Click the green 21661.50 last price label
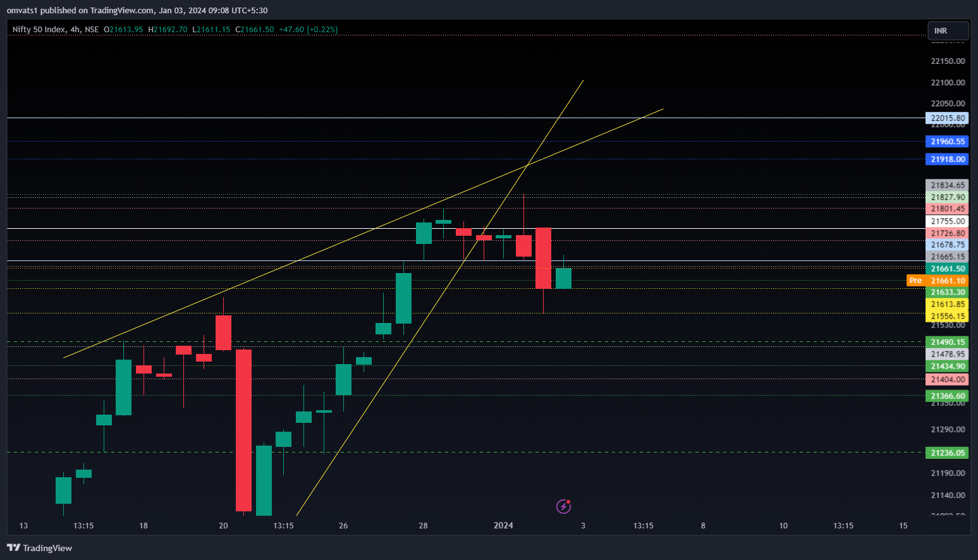Screen dimensions: 978x560 point(947,269)
